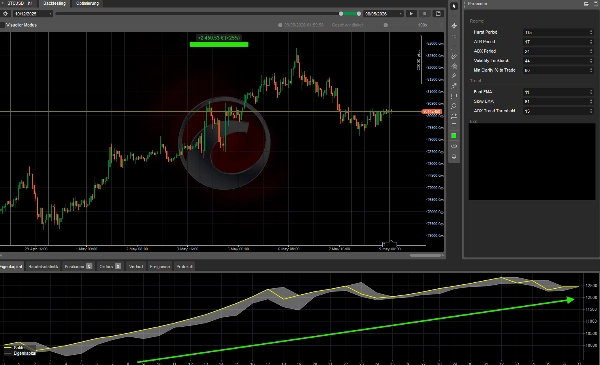Viewport: 600px width, 365px height.
Task: Click the Slow EMA stepper arrows
Action: pyautogui.click(x=591, y=101)
